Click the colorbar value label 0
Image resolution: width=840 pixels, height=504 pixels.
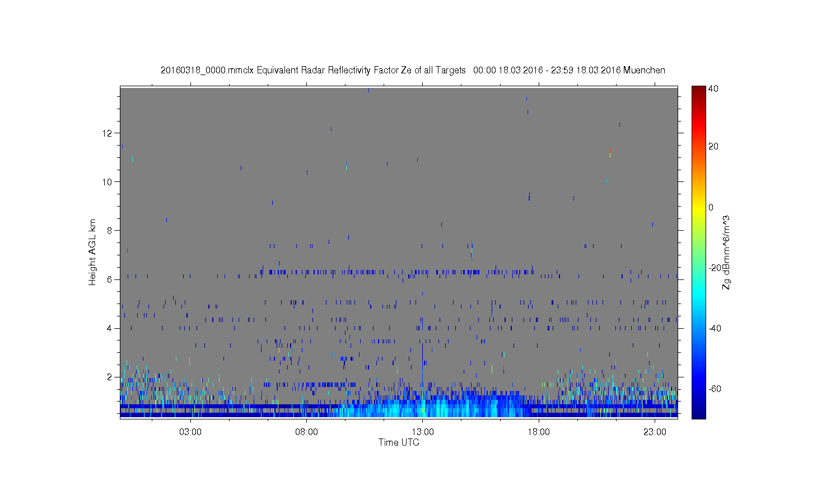pos(711,208)
